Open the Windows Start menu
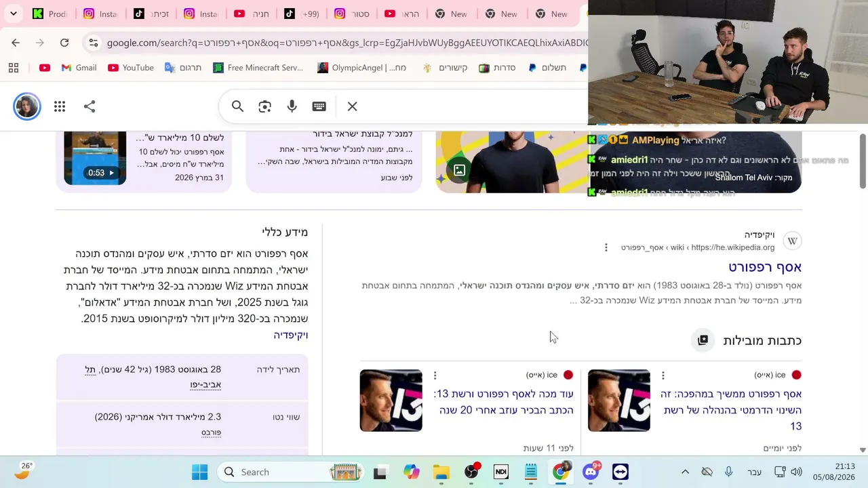This screenshot has height=488, width=868. point(199,472)
